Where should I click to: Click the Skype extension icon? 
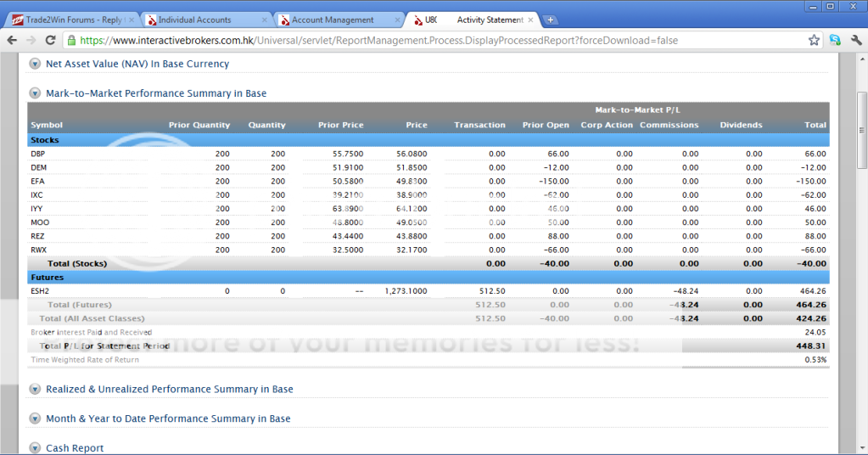(835, 40)
